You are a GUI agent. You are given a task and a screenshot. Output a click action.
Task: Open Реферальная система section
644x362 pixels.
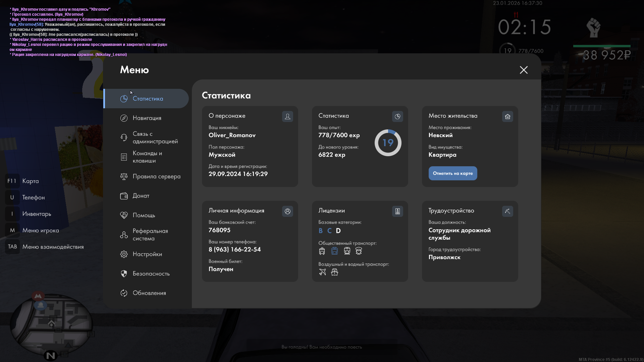point(150,235)
